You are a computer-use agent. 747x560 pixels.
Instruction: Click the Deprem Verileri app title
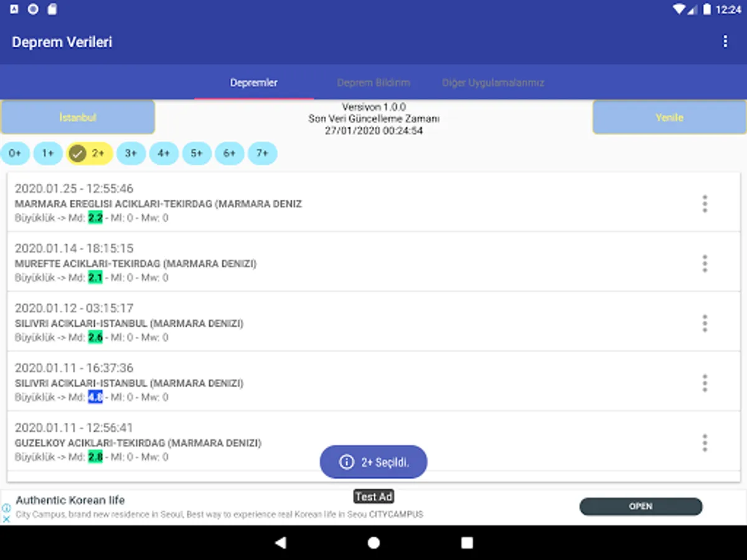(62, 42)
